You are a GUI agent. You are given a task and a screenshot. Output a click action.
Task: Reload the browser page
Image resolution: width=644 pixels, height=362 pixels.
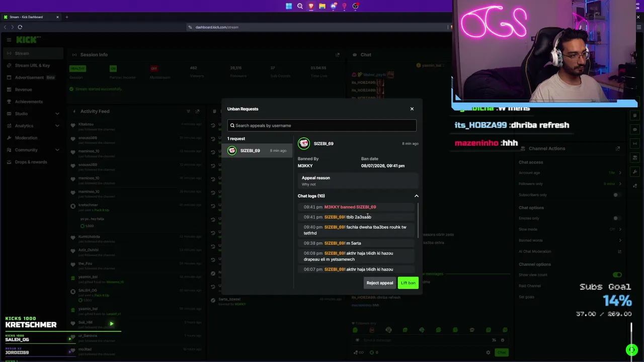point(20,27)
